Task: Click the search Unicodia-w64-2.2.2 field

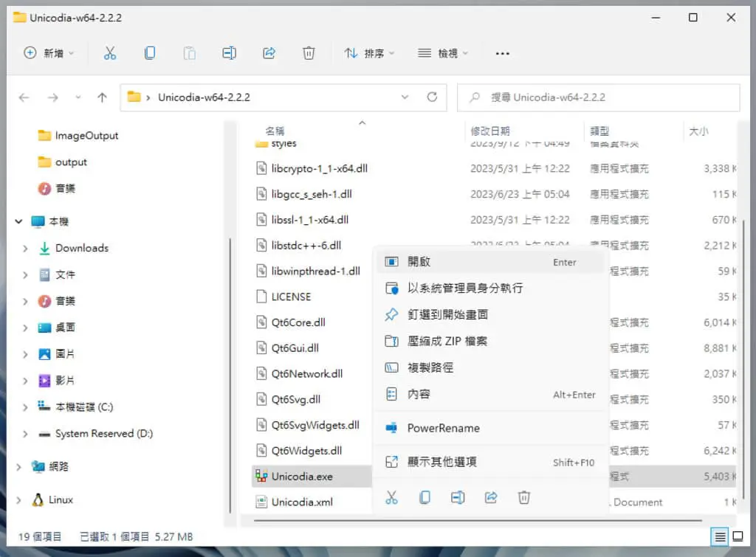Action: point(598,97)
